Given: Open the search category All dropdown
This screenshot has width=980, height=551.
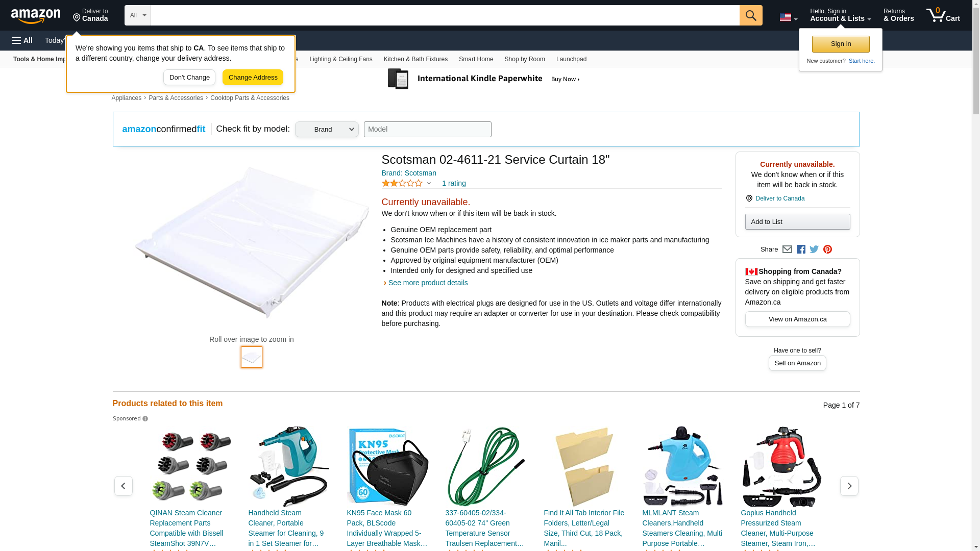Looking at the screenshot, I should [x=138, y=15].
